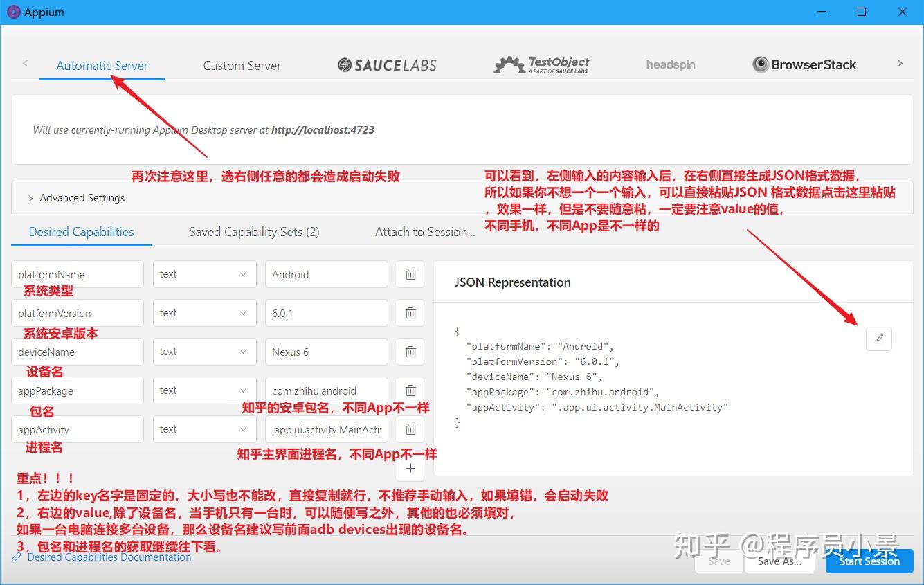The image size is (924, 585).
Task: Switch to Automatic Server tab
Action: (102, 66)
